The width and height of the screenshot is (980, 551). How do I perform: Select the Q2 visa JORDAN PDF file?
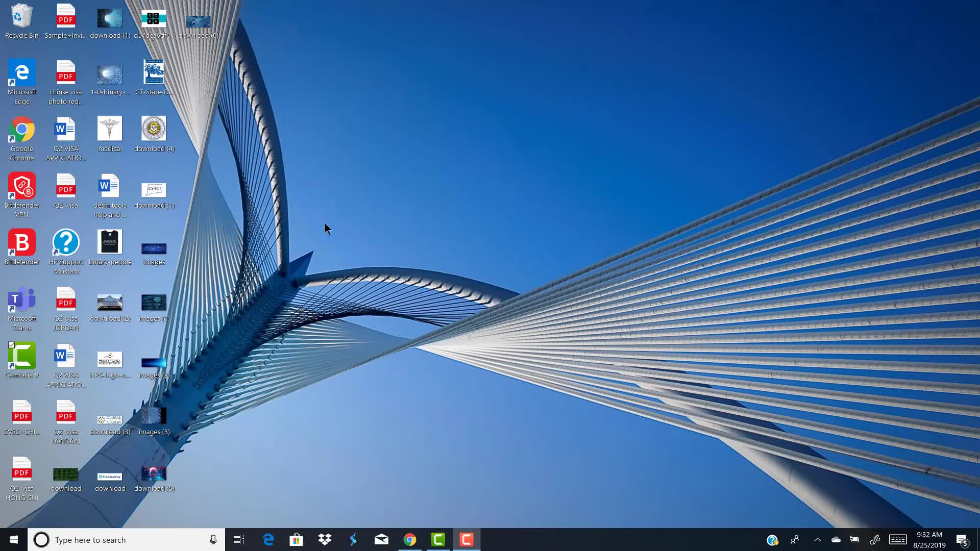click(66, 309)
